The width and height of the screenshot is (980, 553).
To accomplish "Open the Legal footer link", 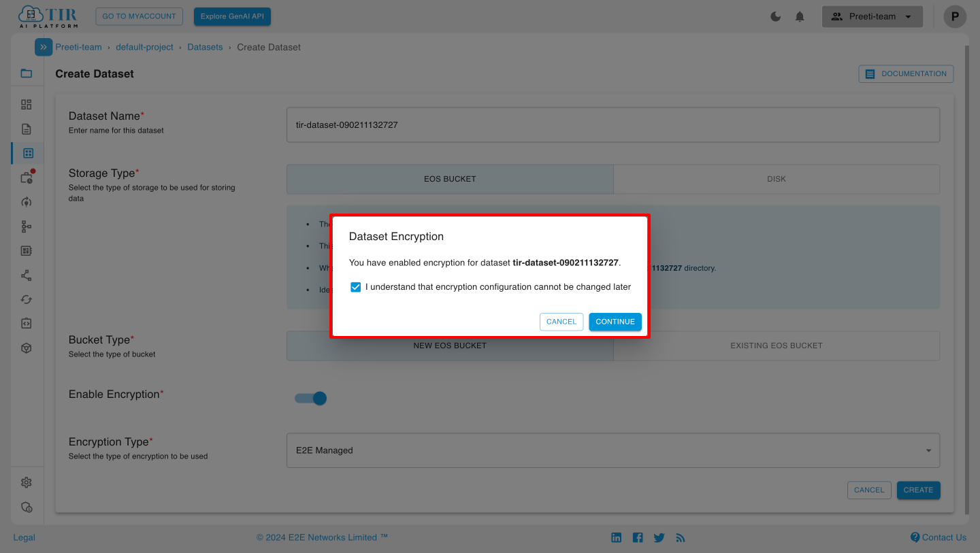I will pyautogui.click(x=24, y=537).
